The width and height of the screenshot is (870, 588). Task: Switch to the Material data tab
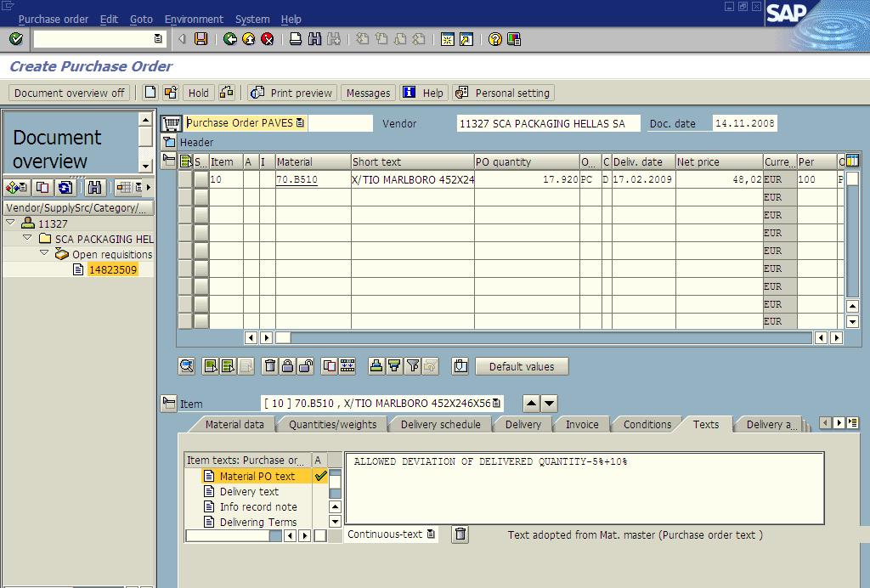click(x=234, y=424)
